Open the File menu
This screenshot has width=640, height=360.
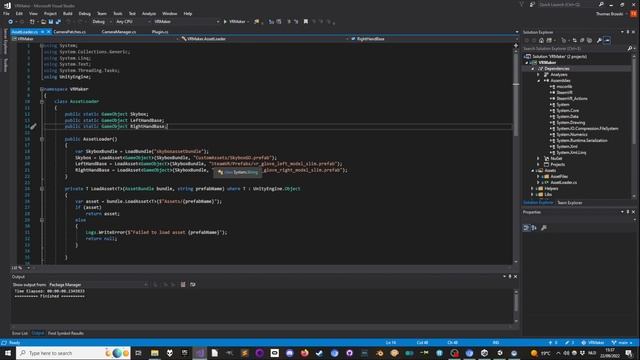[x=6, y=13]
